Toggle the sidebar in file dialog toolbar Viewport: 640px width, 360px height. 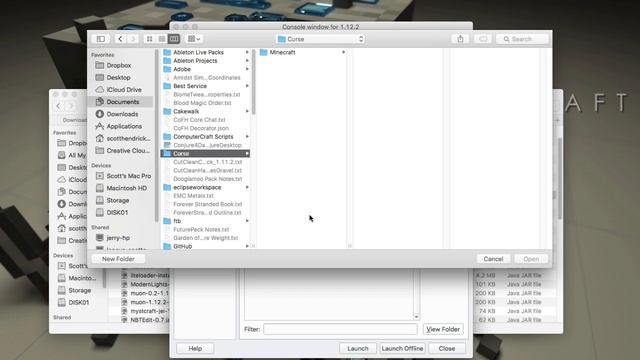100,39
